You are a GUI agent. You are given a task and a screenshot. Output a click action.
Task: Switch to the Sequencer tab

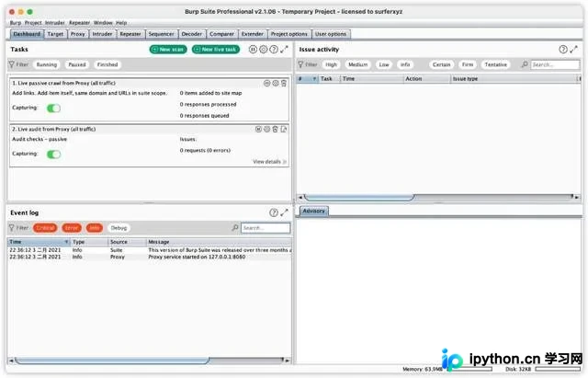[162, 34]
